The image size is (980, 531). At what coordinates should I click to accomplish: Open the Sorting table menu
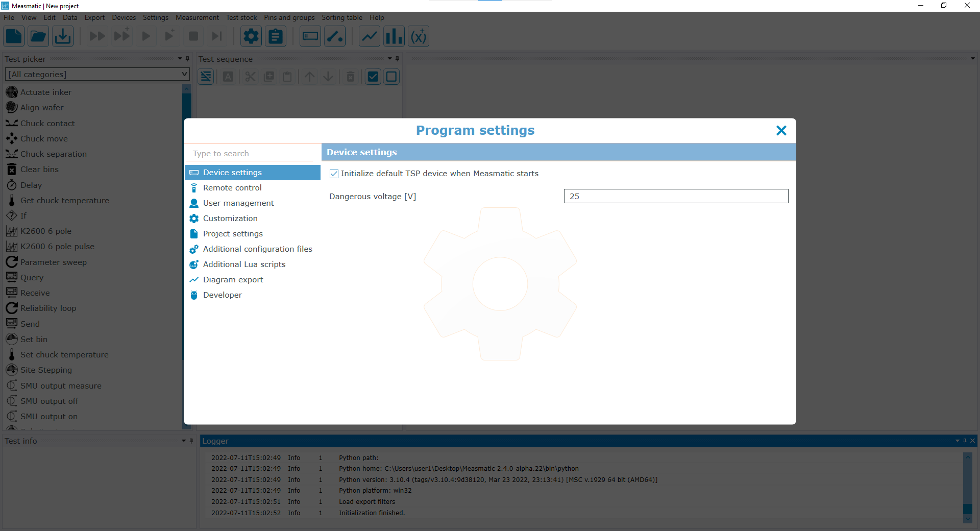(342, 17)
